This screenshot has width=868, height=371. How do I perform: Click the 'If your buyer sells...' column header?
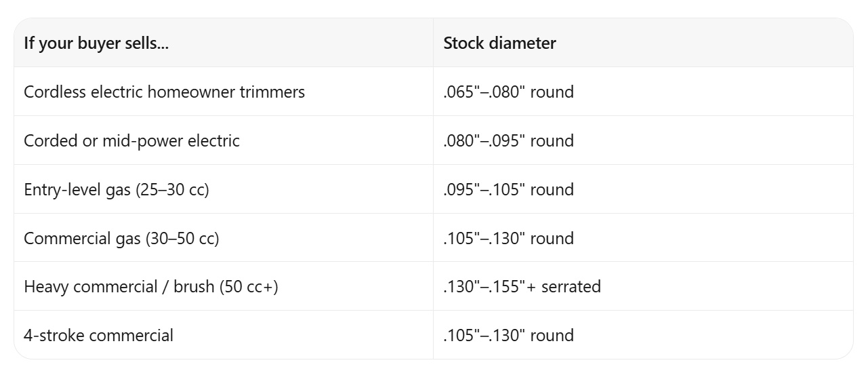point(224,43)
